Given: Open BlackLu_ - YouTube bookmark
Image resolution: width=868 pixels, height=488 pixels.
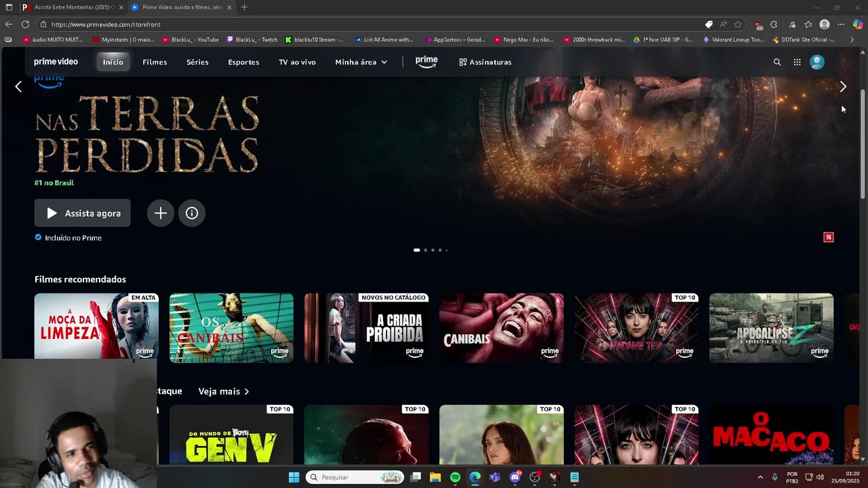Looking at the screenshot, I should coord(190,39).
